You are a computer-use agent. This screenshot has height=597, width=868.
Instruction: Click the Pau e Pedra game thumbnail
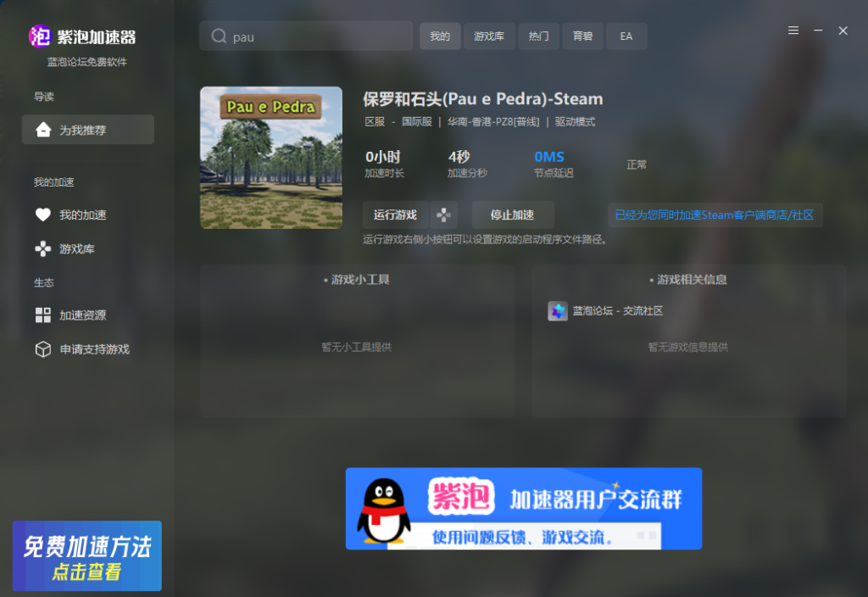click(x=271, y=157)
